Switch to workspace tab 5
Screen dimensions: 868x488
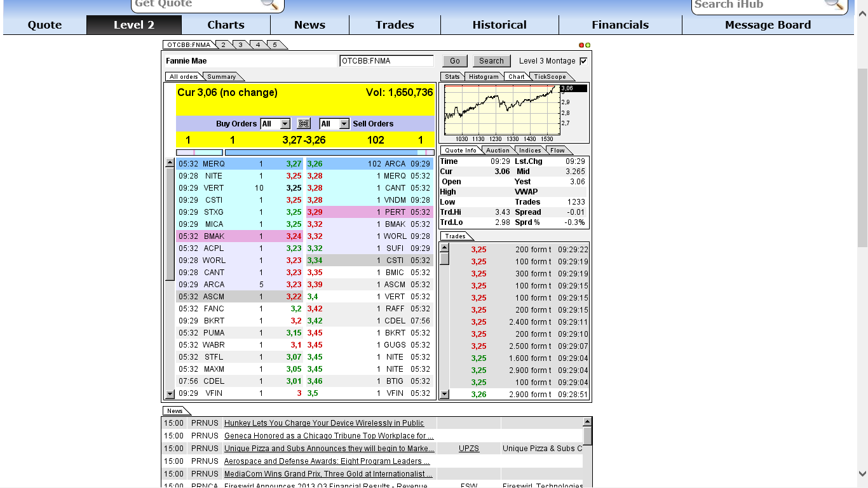275,44
